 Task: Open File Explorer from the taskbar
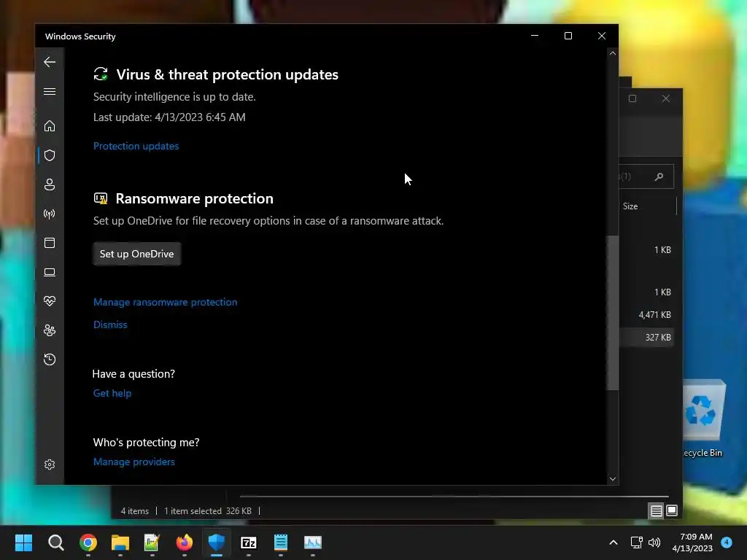point(120,542)
